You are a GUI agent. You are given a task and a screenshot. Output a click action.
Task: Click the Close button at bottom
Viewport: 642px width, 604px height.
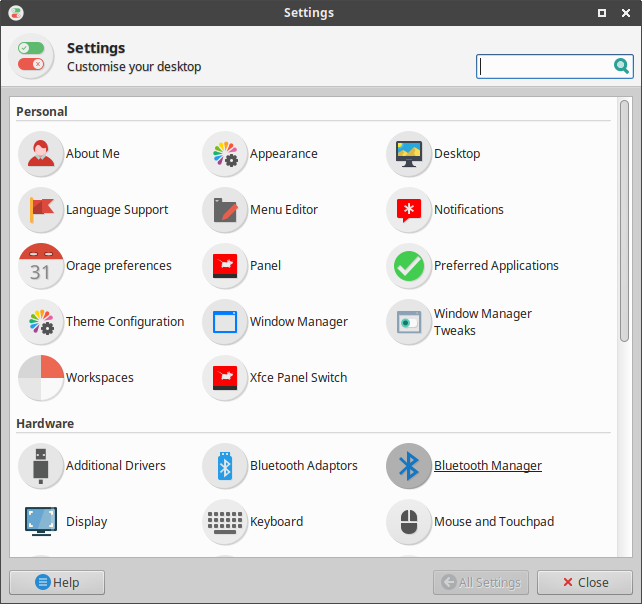[x=584, y=582]
